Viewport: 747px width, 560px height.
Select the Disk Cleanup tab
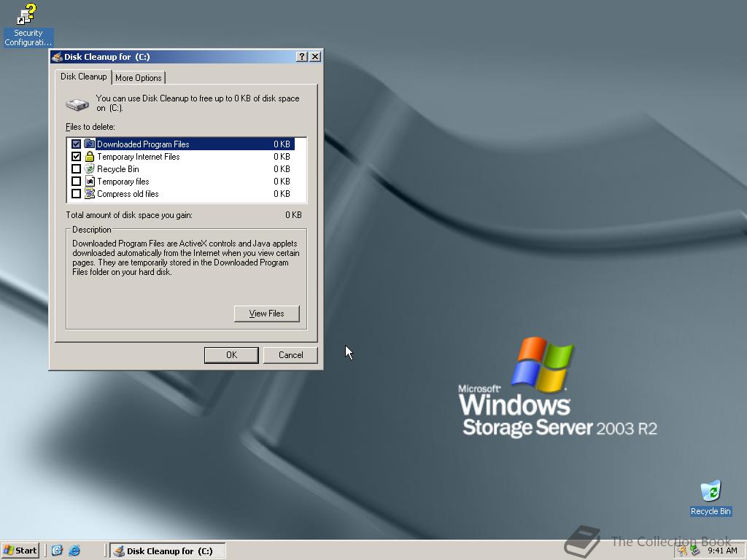point(83,77)
